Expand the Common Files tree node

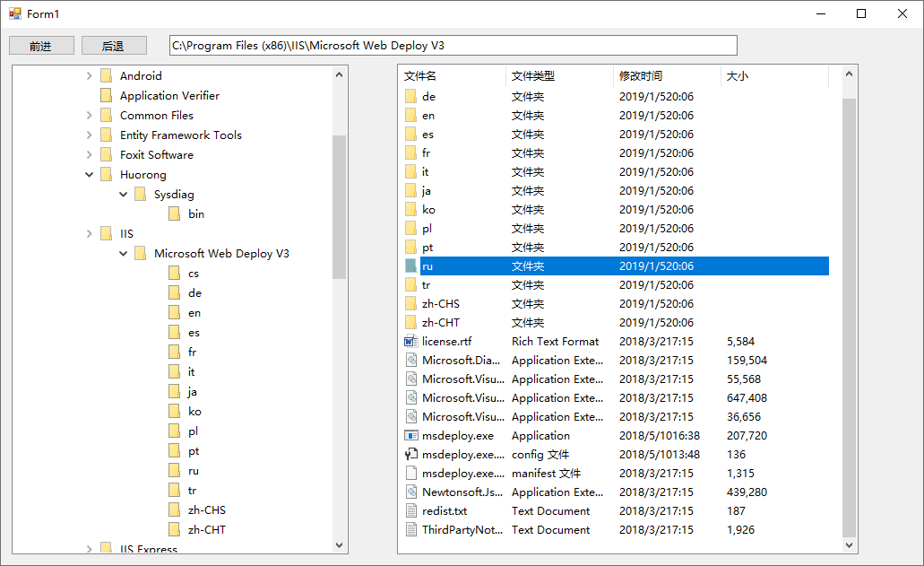click(x=89, y=115)
